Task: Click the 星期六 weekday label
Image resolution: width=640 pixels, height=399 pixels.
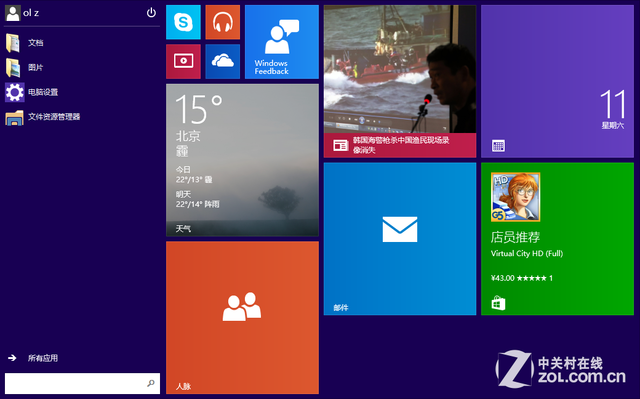Action: 612,126
